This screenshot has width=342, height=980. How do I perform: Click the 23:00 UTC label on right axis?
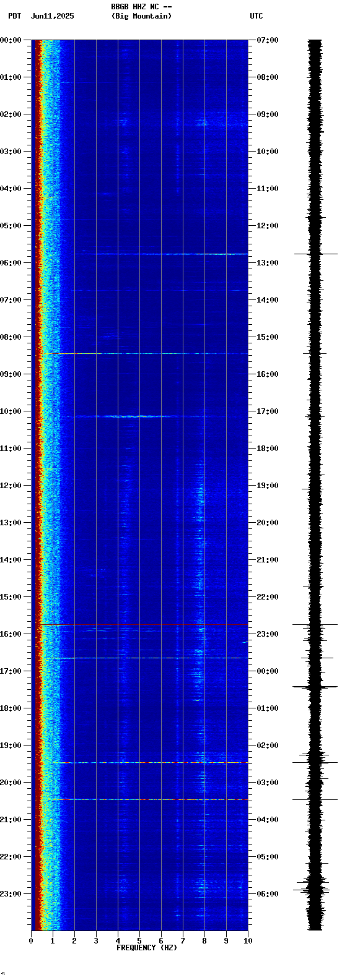[268, 634]
